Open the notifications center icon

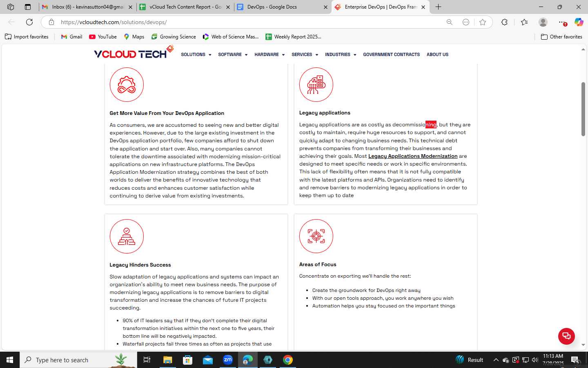pyautogui.click(x=575, y=360)
